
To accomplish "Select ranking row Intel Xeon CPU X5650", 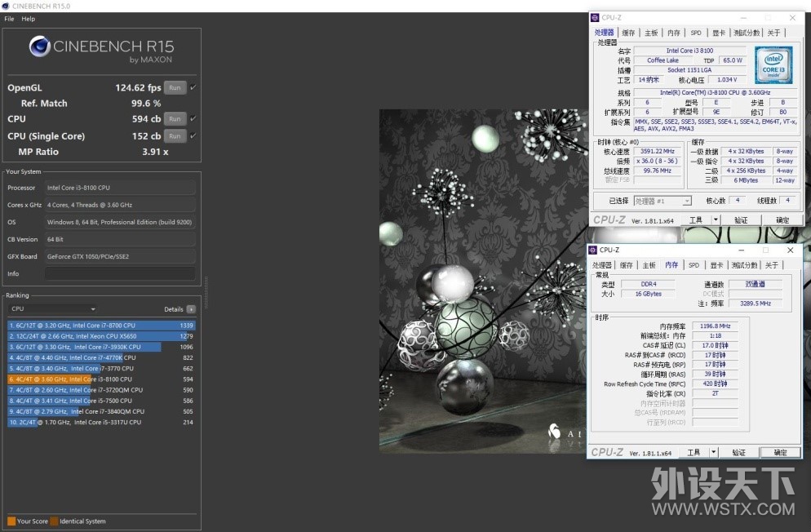I will coord(101,336).
